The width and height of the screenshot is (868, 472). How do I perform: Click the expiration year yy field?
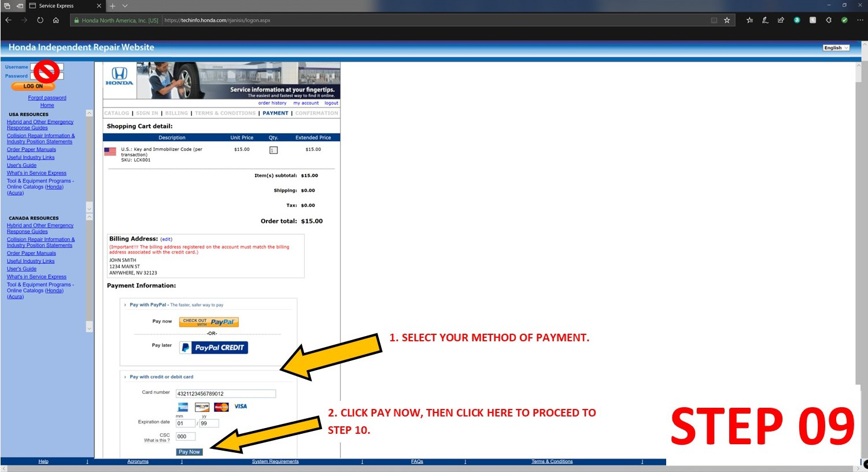click(x=209, y=423)
